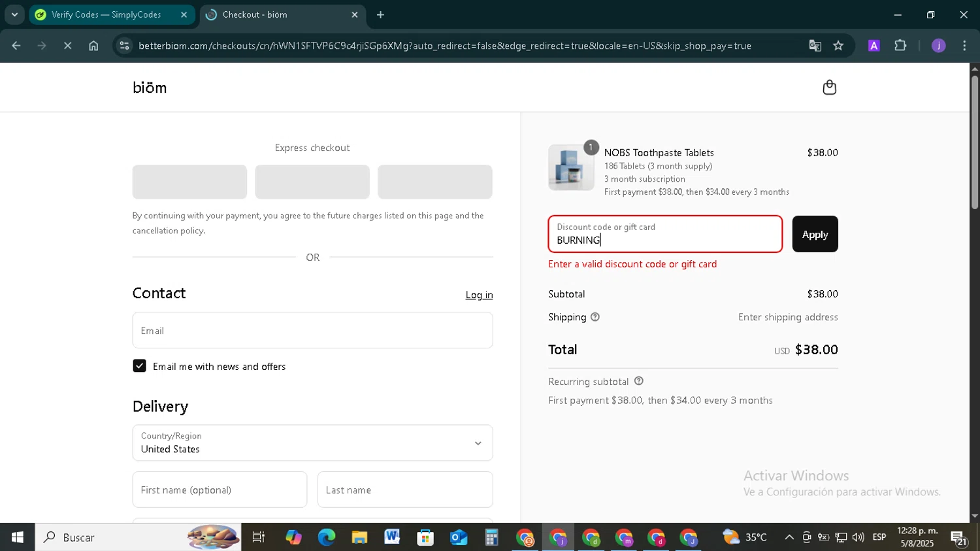Open the clock showing 12:28 p. m.
The image size is (980, 551).
917,537
